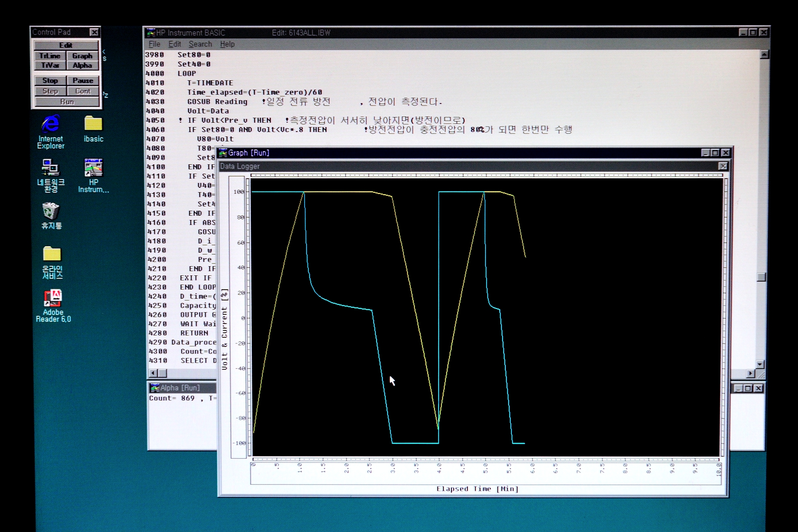Open the Adobe Reader 6.0 icon
The width and height of the screenshot is (798, 532).
click(53, 298)
